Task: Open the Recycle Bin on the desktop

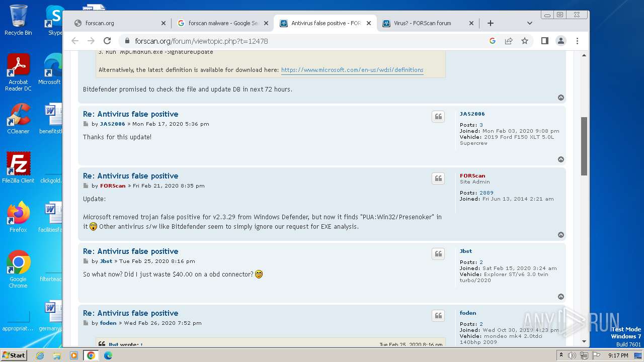Action: [18, 20]
